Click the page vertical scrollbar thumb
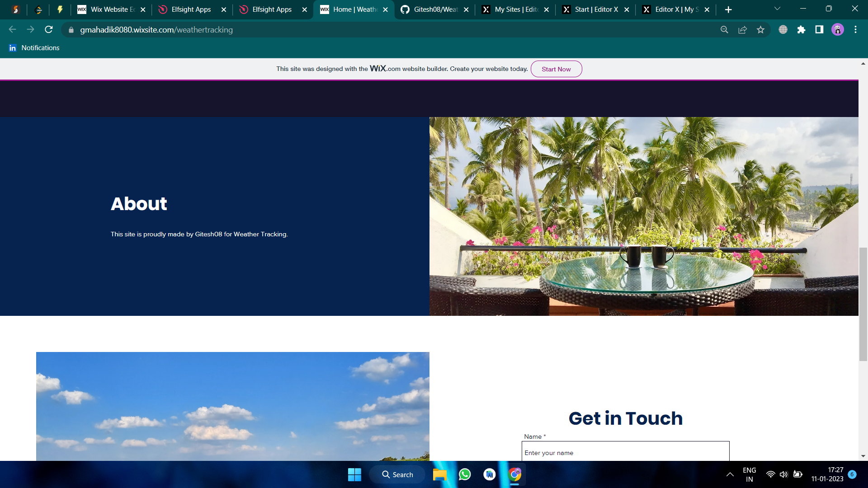The height and width of the screenshot is (488, 868). pyautogui.click(x=863, y=304)
